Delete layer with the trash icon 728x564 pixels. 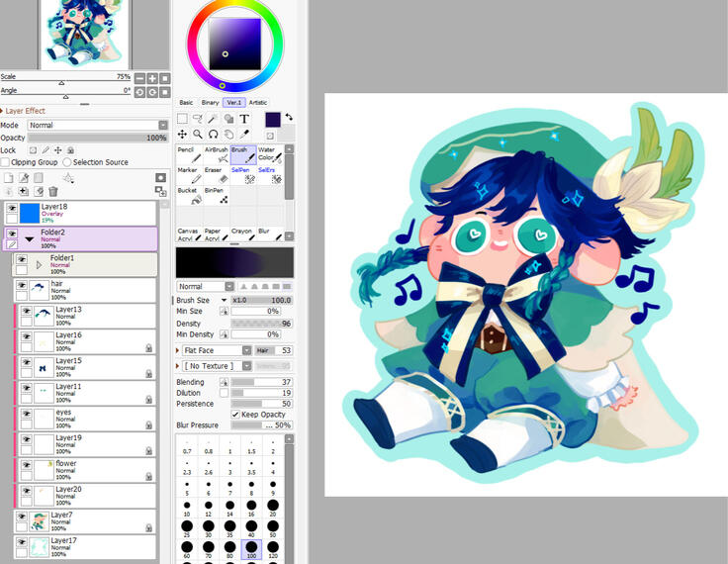point(53,191)
